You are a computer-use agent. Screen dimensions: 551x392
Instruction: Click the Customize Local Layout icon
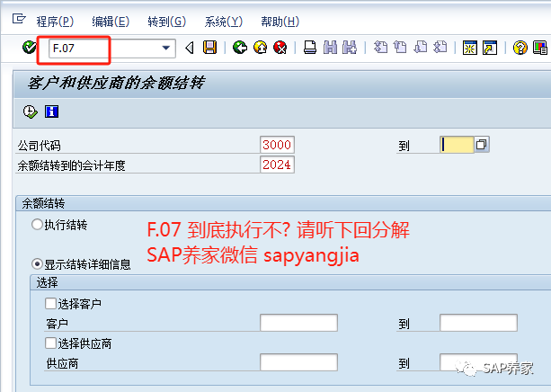(540, 48)
